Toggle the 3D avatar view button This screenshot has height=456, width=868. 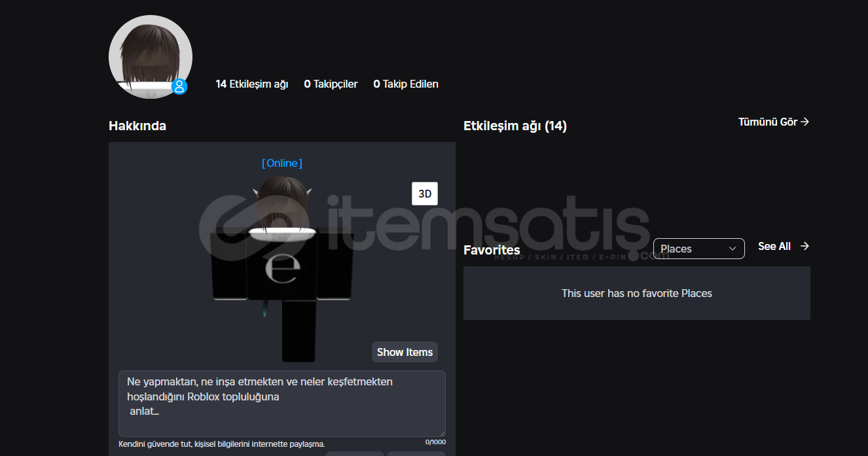(x=425, y=194)
